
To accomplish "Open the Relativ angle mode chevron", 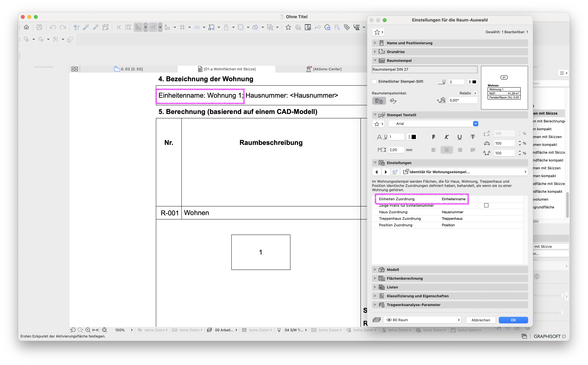I will [475, 93].
